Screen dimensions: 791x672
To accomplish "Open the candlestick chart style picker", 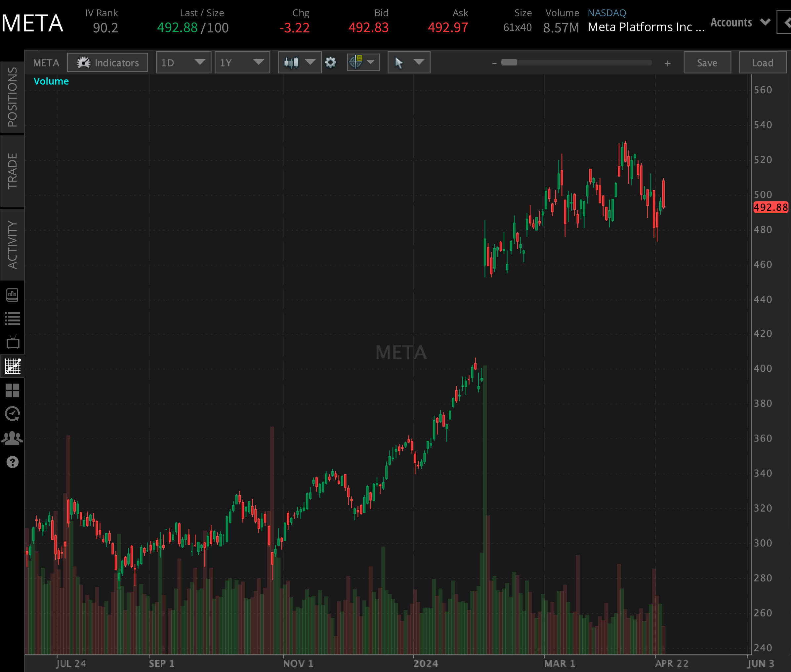I will 299,63.
